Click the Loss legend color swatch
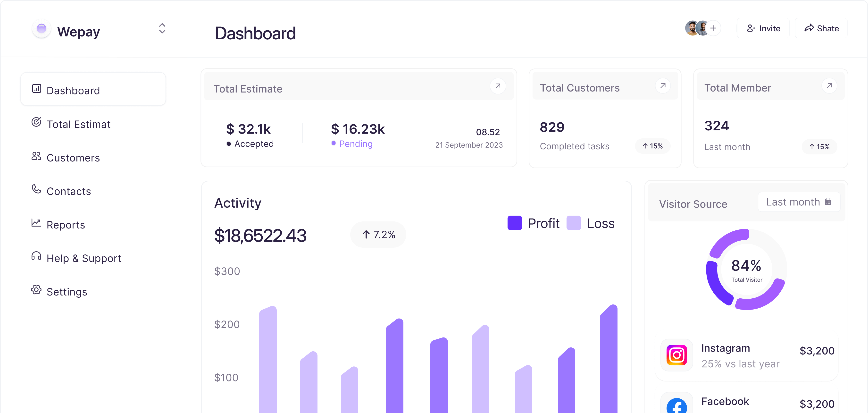This screenshot has height=413, width=868. 574,223
